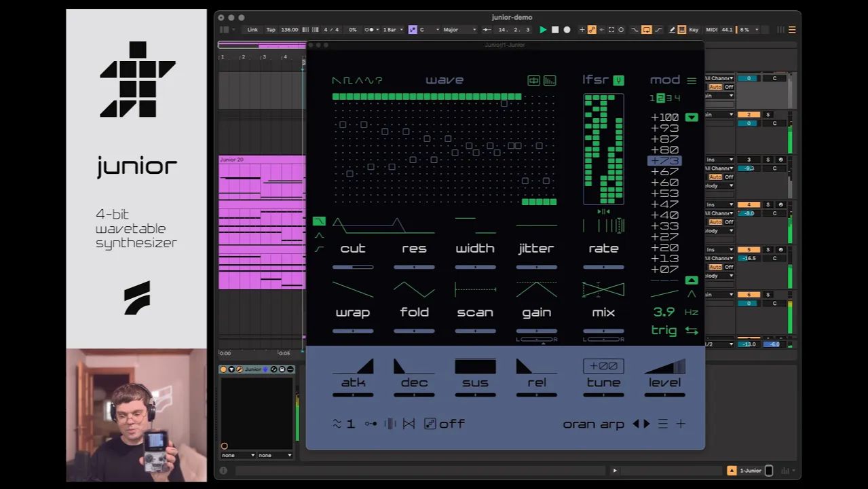Click the waveform grid view icon
This screenshot has height=489, width=868.
[534, 81]
